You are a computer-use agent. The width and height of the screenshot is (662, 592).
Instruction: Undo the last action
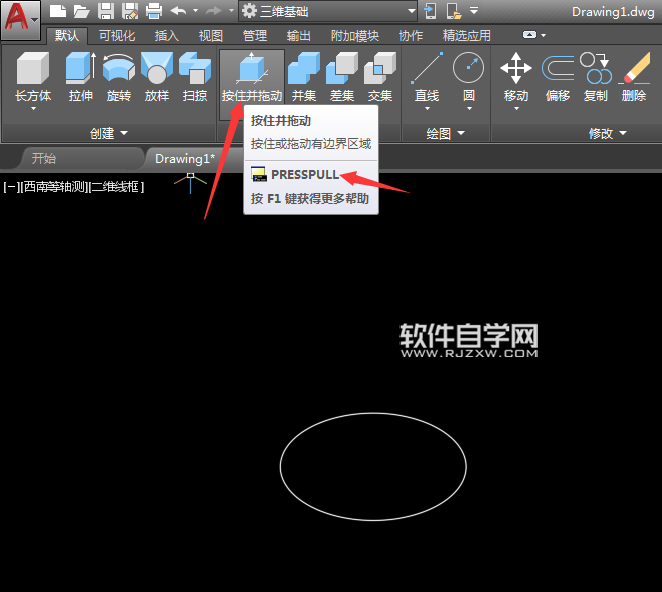pyautogui.click(x=178, y=11)
